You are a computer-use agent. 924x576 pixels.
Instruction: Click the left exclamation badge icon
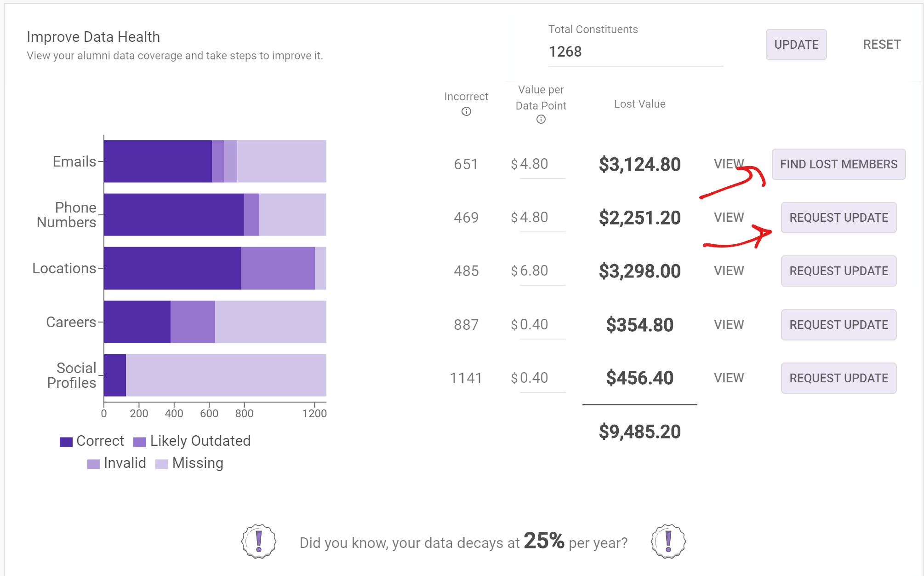[259, 541]
